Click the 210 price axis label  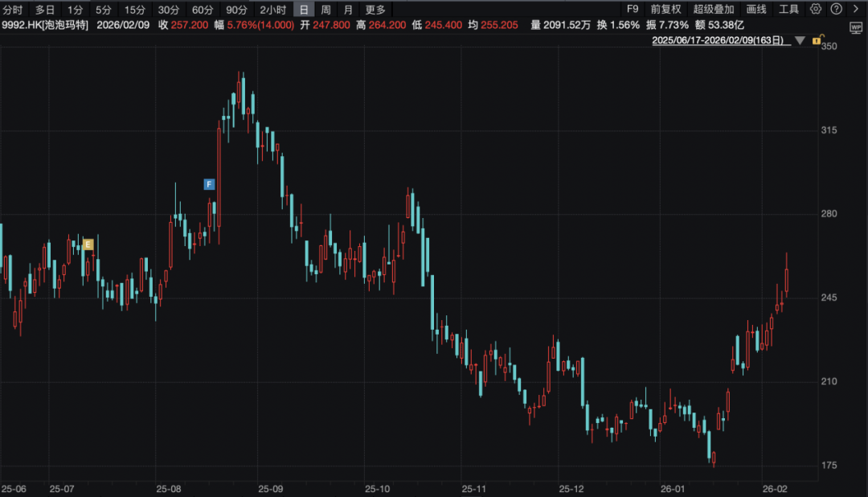coord(829,382)
